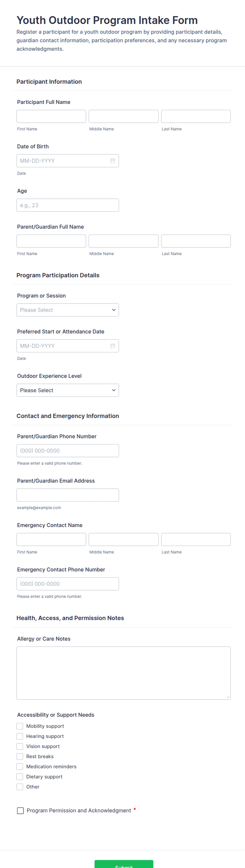Image resolution: width=245 pixels, height=868 pixels.
Task: Open the Outdoor Experience Level dropdown
Action: click(x=68, y=390)
